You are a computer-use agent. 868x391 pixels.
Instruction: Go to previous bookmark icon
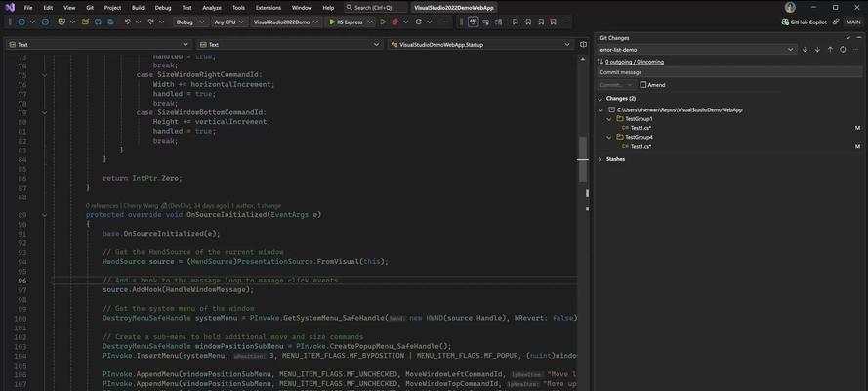[x=528, y=22]
